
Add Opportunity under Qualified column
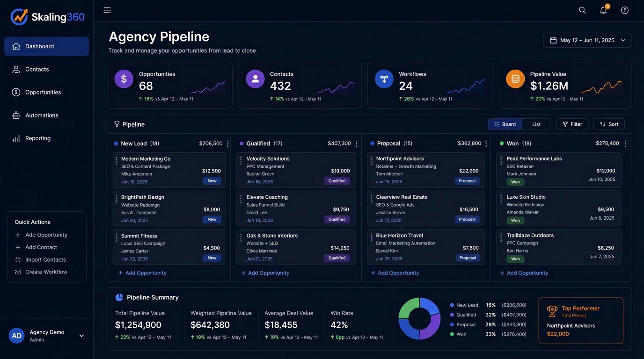265,273
